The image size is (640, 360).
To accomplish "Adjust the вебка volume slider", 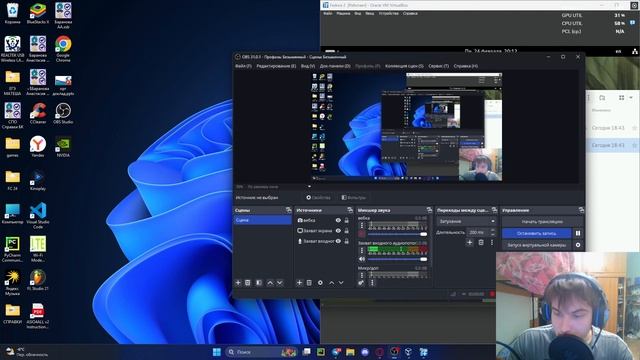I will tap(398, 234).
